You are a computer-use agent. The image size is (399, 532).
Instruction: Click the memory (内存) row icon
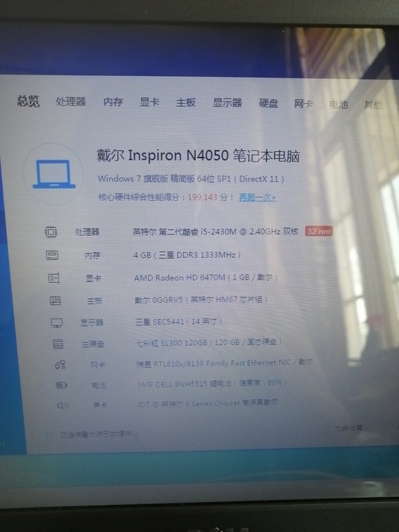(x=52, y=255)
